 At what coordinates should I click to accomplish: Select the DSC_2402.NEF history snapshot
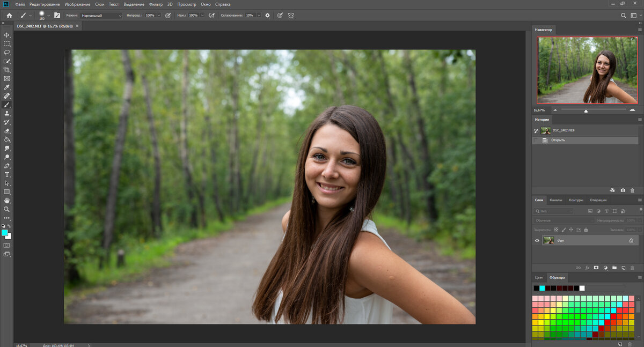tap(586, 130)
